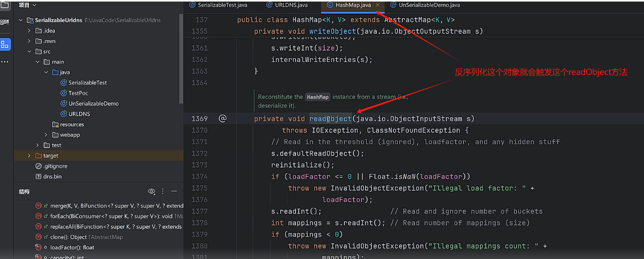Click the resources folder icon
The width and height of the screenshot is (644, 259).
coord(55,124)
